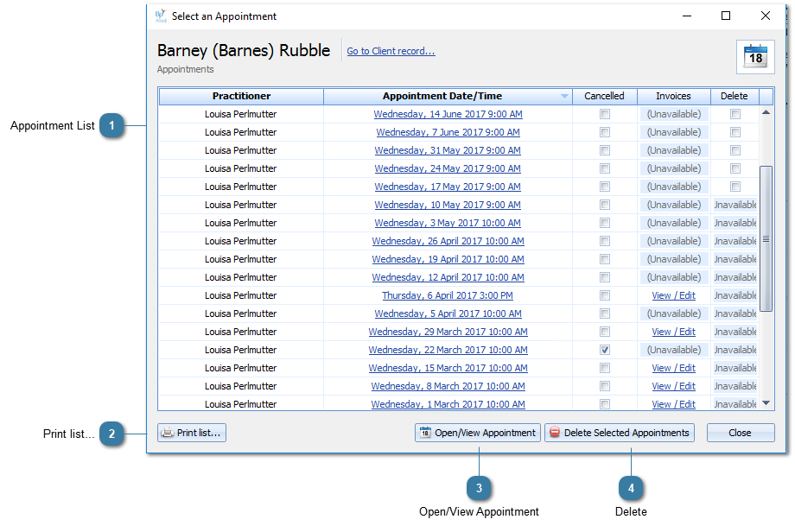View / Edit invoice for 8 March 2017
The height and width of the screenshot is (532, 795).
tap(673, 386)
